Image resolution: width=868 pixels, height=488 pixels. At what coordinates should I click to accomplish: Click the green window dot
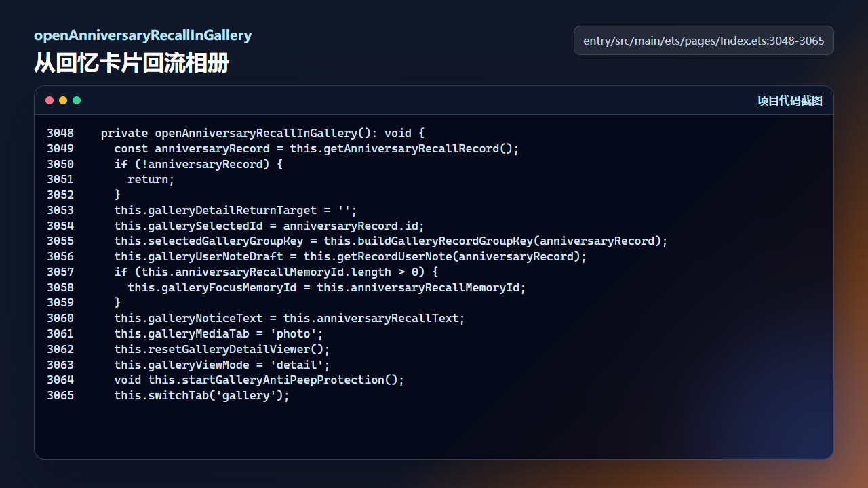77,100
